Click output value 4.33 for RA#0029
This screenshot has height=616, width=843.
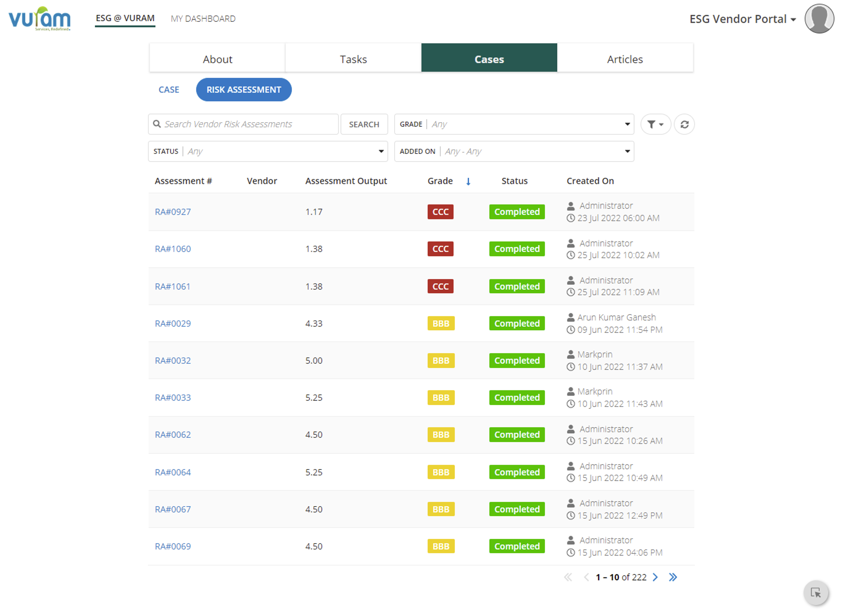point(314,324)
